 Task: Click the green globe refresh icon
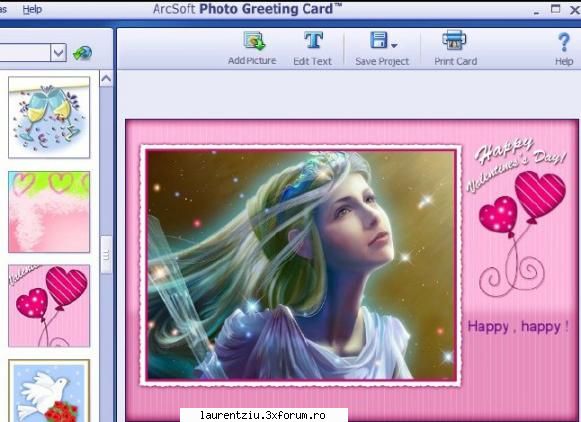pos(82,53)
